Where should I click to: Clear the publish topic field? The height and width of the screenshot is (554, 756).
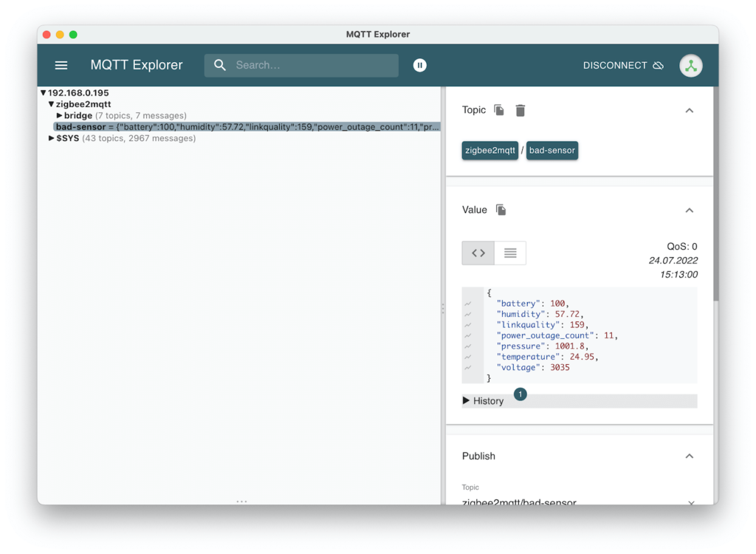[691, 502]
